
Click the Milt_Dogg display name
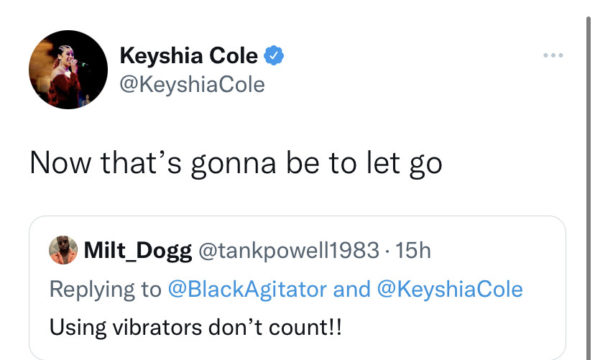pyautogui.click(x=138, y=251)
